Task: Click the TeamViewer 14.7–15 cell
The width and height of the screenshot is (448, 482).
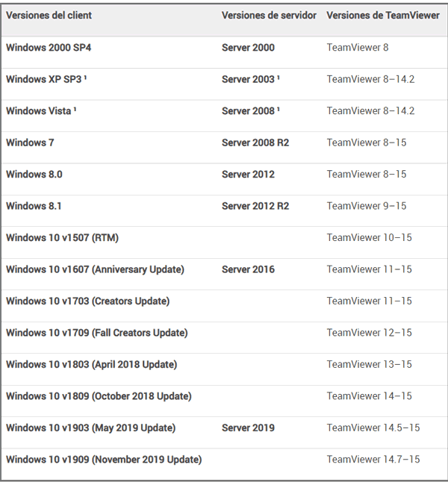Action: pos(373,460)
